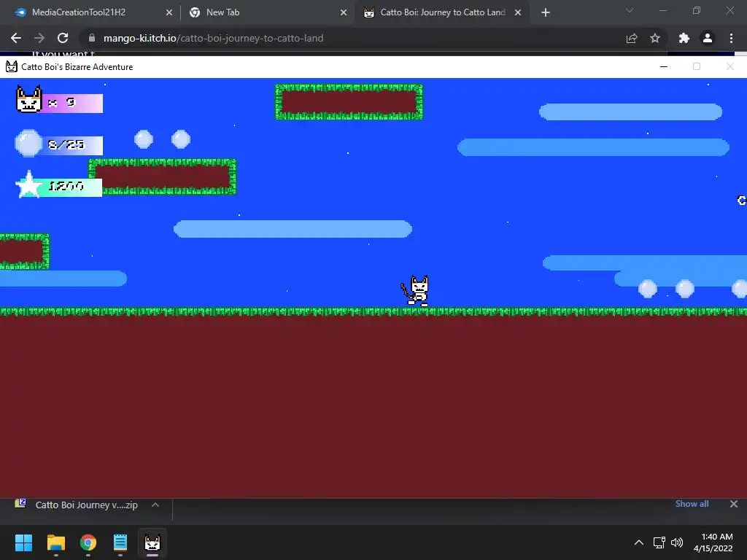Open a new browser tab with plus button
This screenshot has height=560, width=747.
click(546, 13)
